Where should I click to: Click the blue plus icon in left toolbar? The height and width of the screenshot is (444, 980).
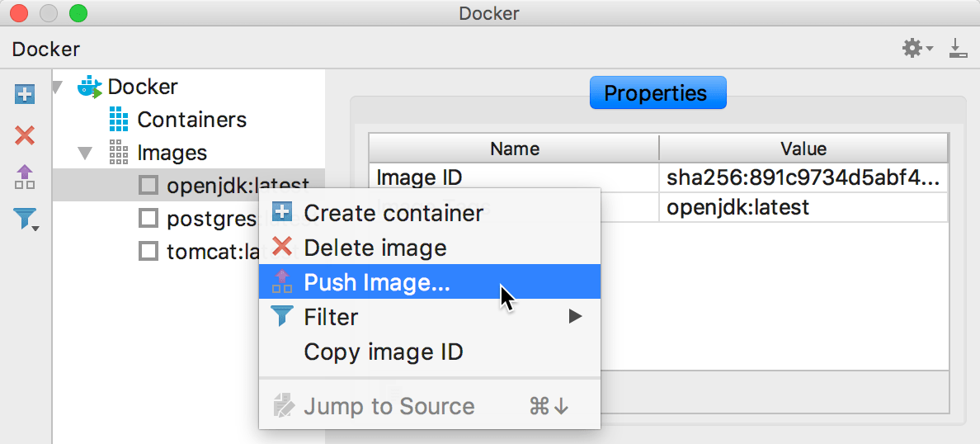[x=25, y=94]
